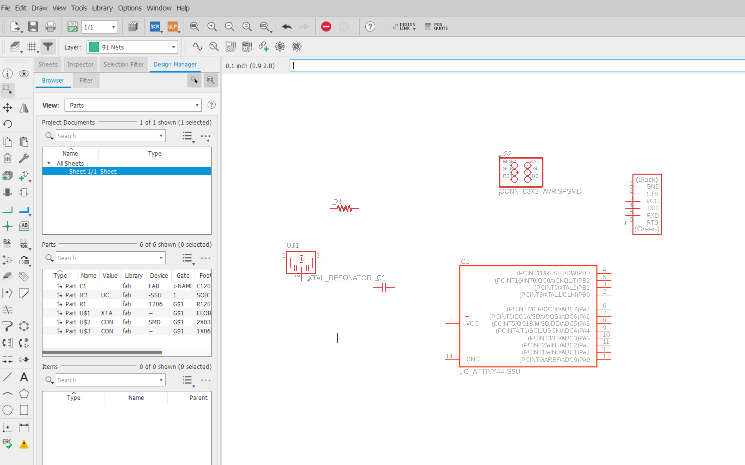The width and height of the screenshot is (745, 465).
Task: Open the Library menu
Action: click(102, 8)
